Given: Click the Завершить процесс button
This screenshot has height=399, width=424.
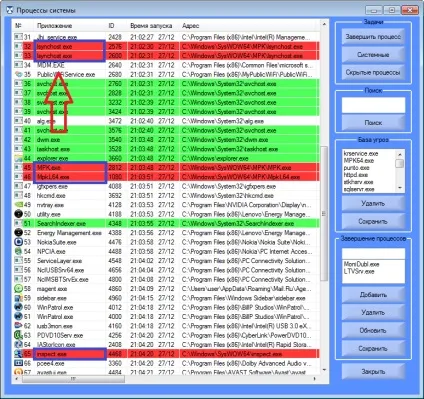Looking at the screenshot, I should point(373,37).
